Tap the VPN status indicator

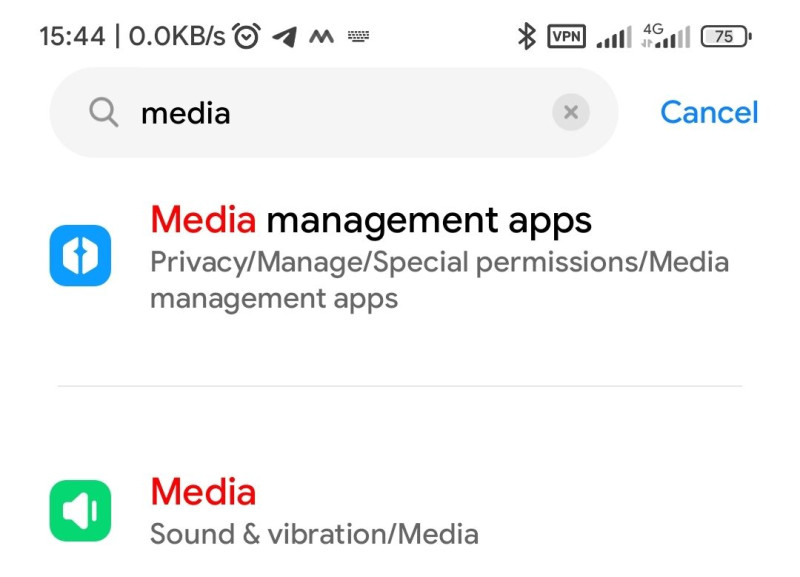pyautogui.click(x=566, y=36)
